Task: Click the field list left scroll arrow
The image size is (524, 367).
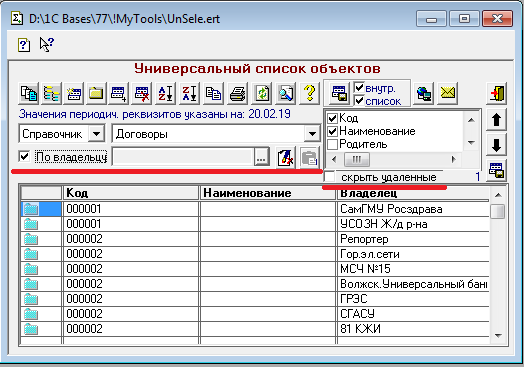Action: tap(334, 159)
